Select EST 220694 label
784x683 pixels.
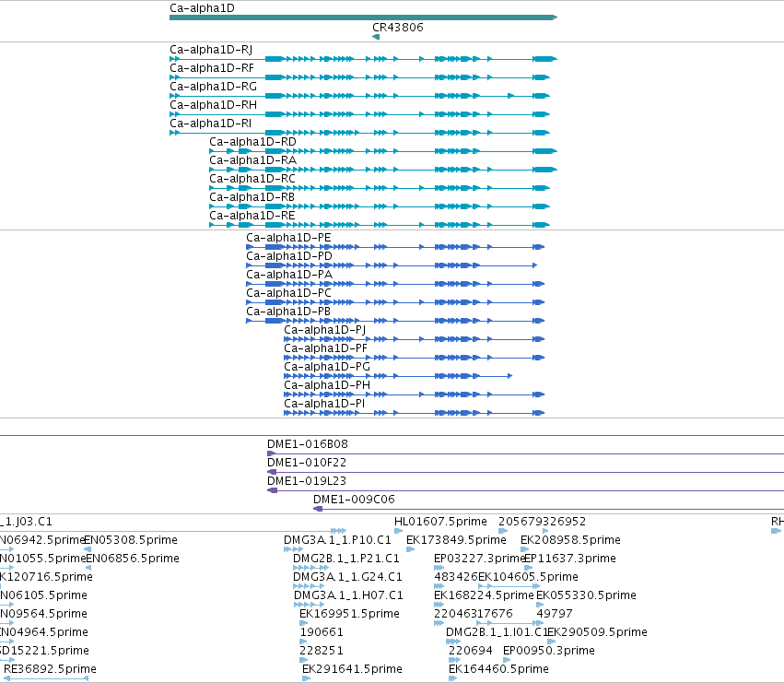(x=471, y=651)
